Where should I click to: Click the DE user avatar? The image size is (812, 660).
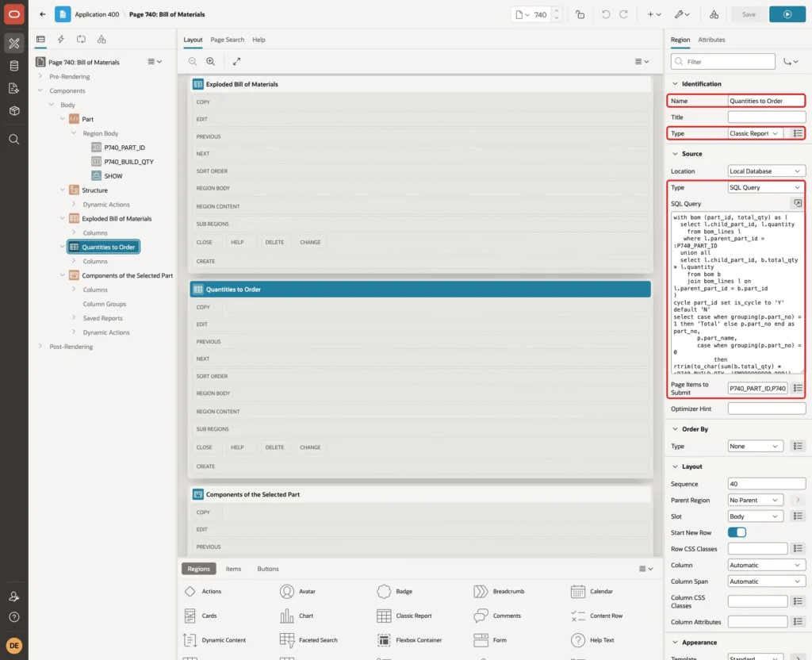[x=14, y=646]
